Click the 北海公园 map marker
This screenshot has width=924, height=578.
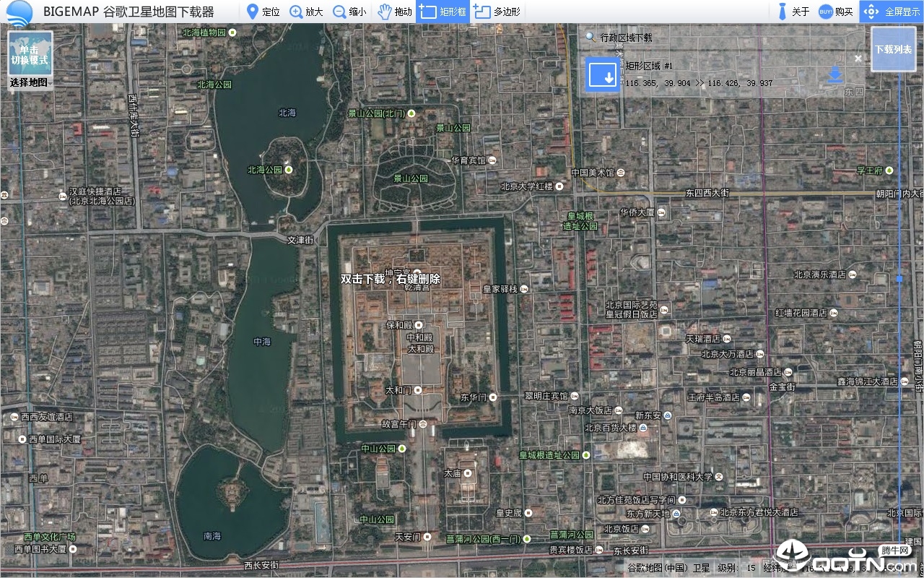289,170
